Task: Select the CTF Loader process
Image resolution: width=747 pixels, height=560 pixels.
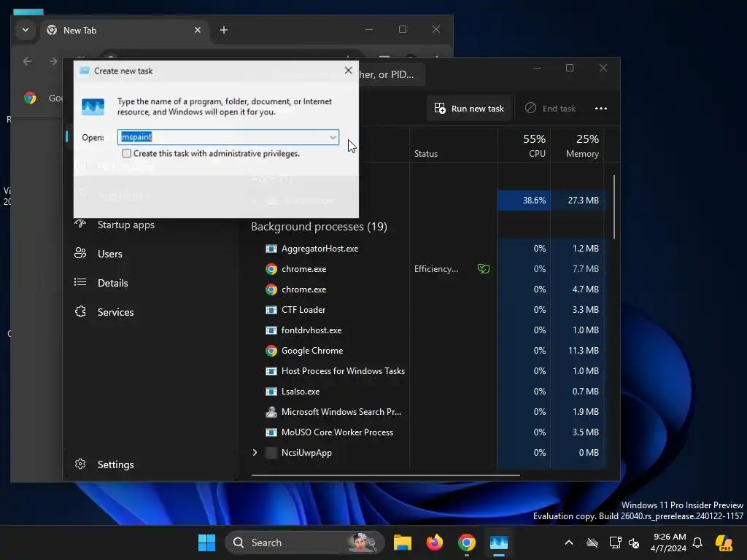Action: (303, 310)
